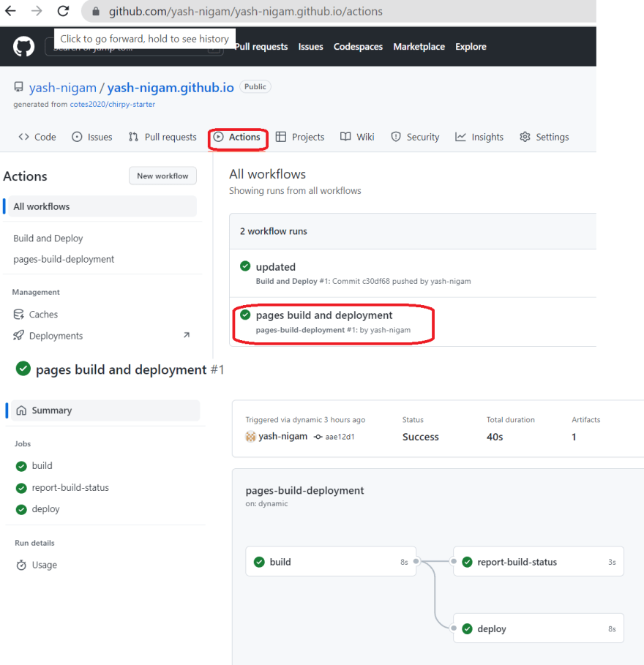Click Pull requests in the top header
644x665 pixels.
[x=261, y=47]
